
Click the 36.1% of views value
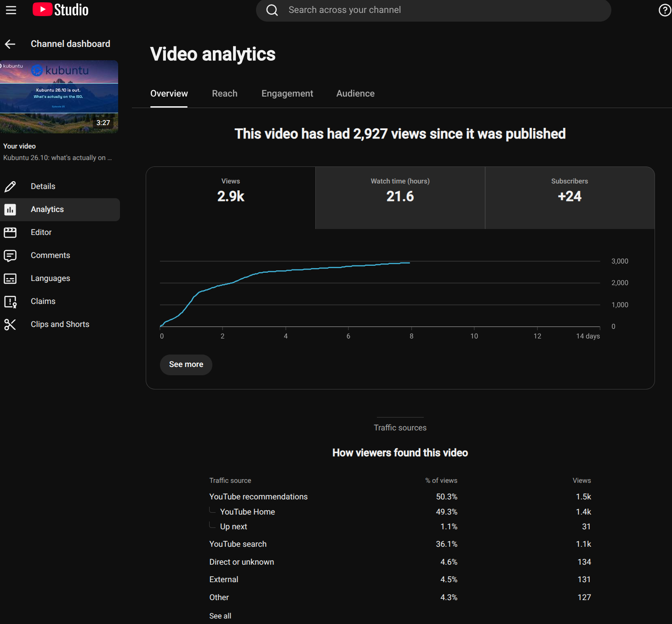(x=447, y=544)
